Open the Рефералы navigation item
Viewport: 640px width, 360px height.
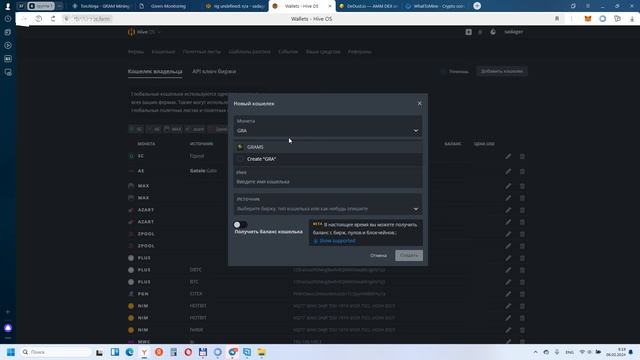coord(360,52)
